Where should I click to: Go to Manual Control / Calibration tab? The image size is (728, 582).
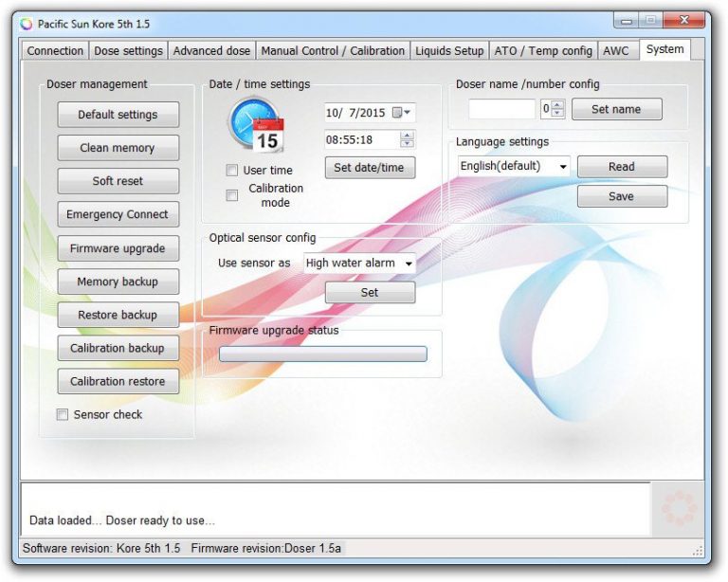pos(333,51)
